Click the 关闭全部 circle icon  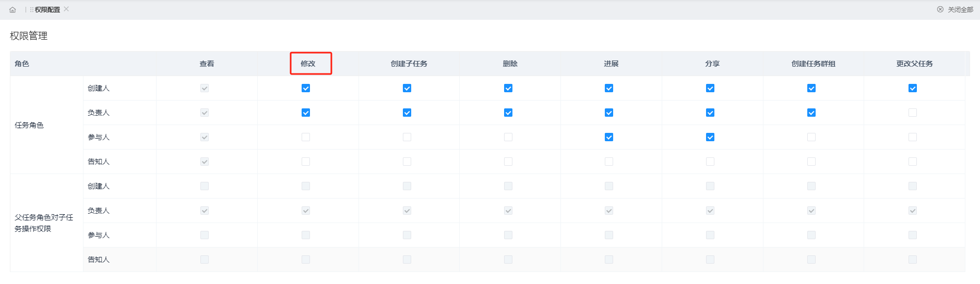940,9
